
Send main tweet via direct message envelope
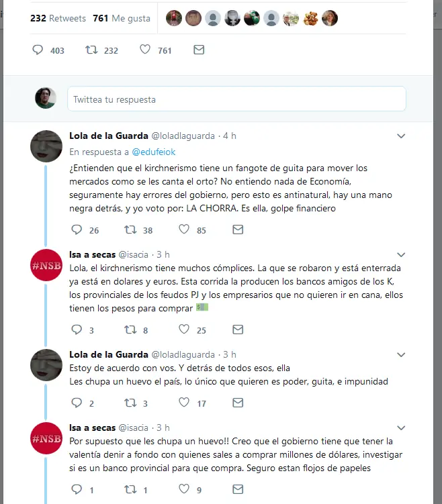click(x=199, y=50)
